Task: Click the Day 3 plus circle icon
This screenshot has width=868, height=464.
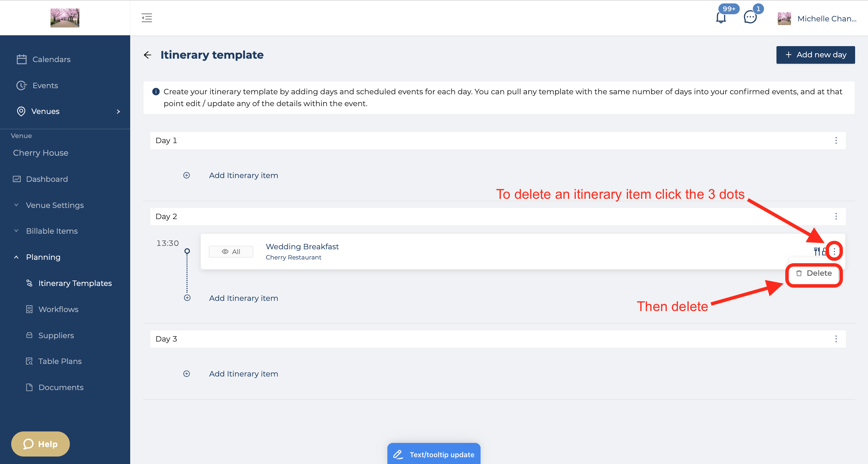Action: pos(186,374)
